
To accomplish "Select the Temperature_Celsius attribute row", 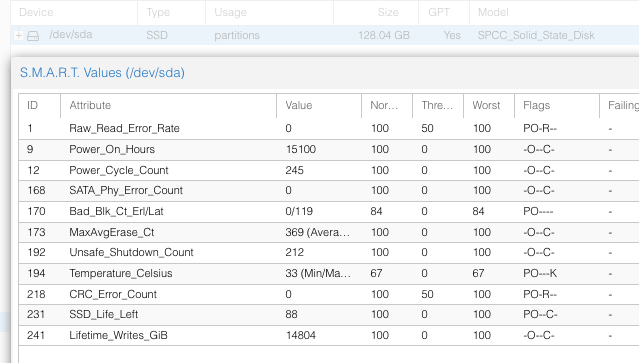I will [329, 273].
